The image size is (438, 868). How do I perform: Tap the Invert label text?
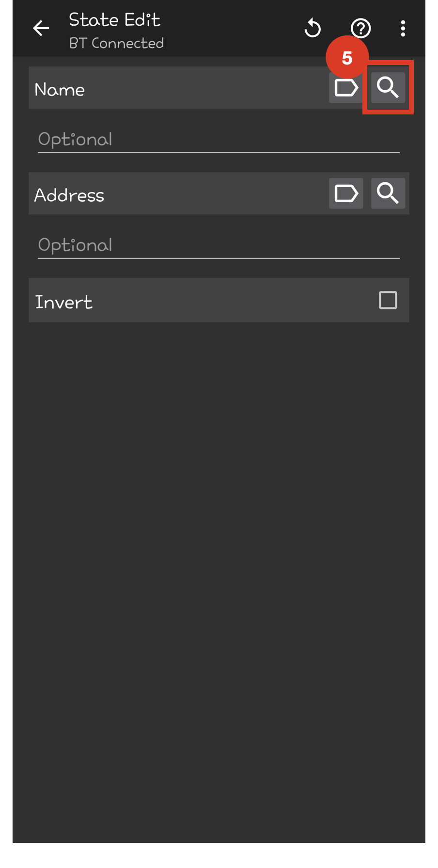63,302
